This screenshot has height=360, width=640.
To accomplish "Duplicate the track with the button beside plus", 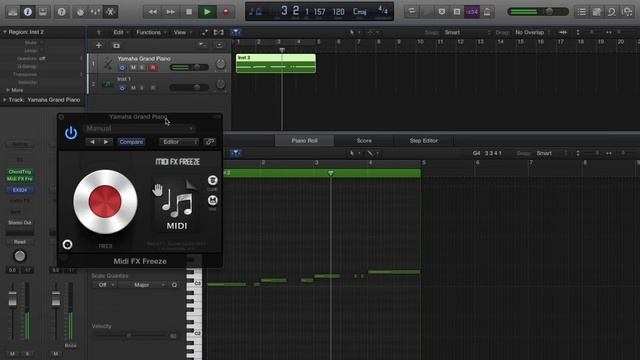I will pyautogui.click(x=116, y=45).
